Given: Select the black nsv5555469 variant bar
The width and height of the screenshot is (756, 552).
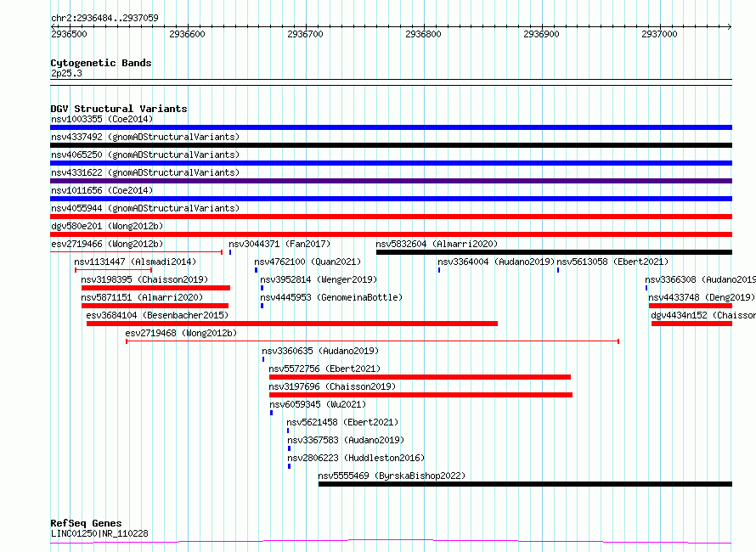Looking at the screenshot, I should pyautogui.click(x=525, y=484).
